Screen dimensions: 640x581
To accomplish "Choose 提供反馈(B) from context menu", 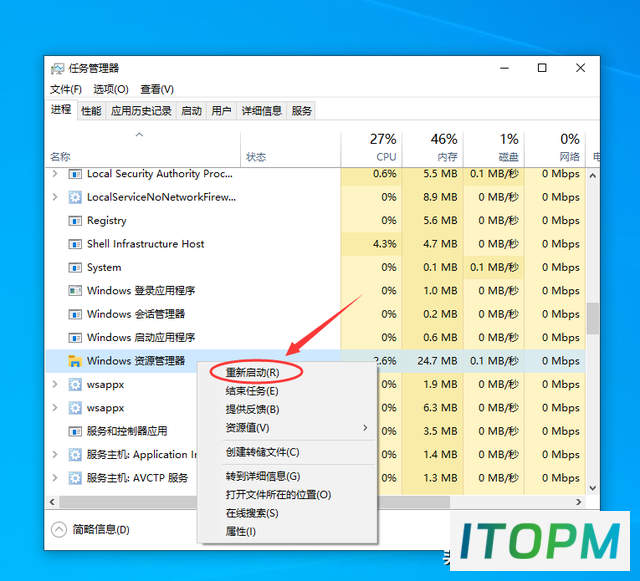I will (252, 410).
